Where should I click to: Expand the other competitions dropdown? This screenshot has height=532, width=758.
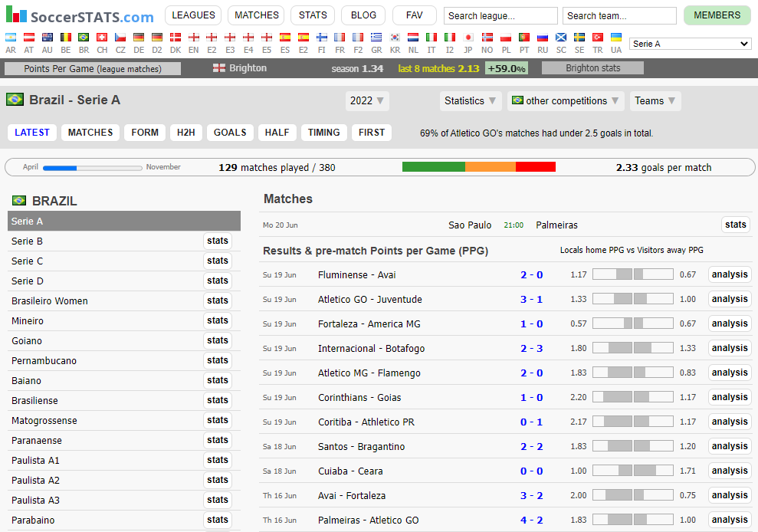pyautogui.click(x=566, y=100)
